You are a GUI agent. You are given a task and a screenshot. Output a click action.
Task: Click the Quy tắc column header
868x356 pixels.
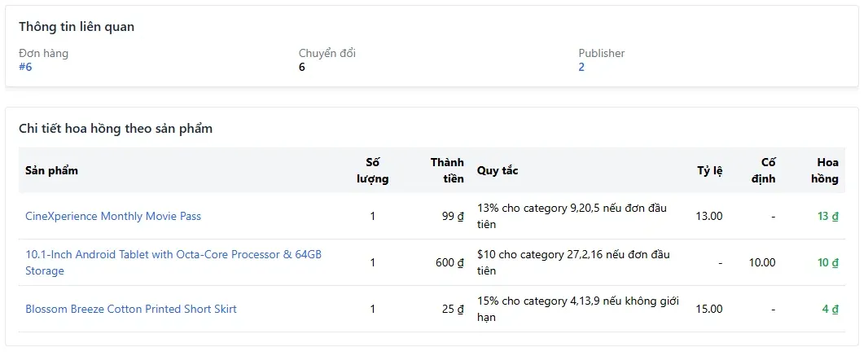click(x=498, y=170)
